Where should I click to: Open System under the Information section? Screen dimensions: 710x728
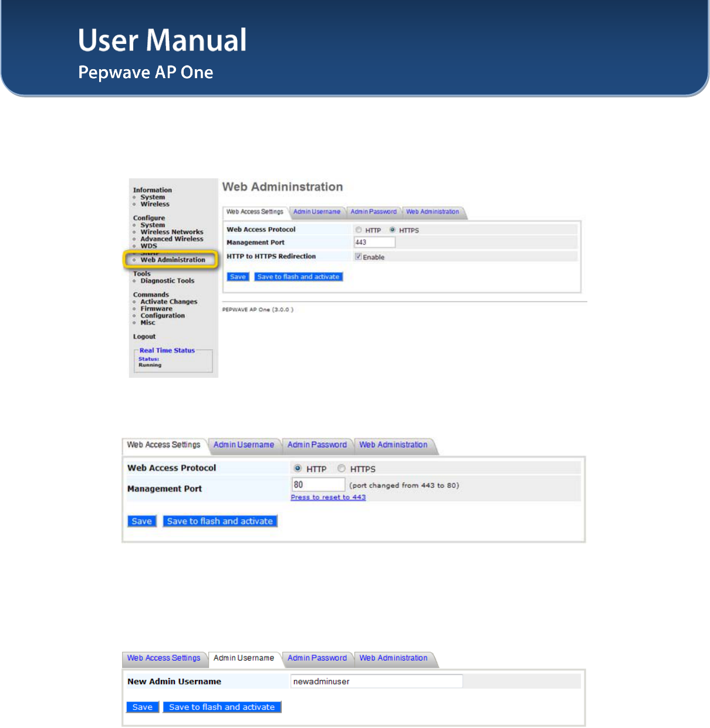153,197
